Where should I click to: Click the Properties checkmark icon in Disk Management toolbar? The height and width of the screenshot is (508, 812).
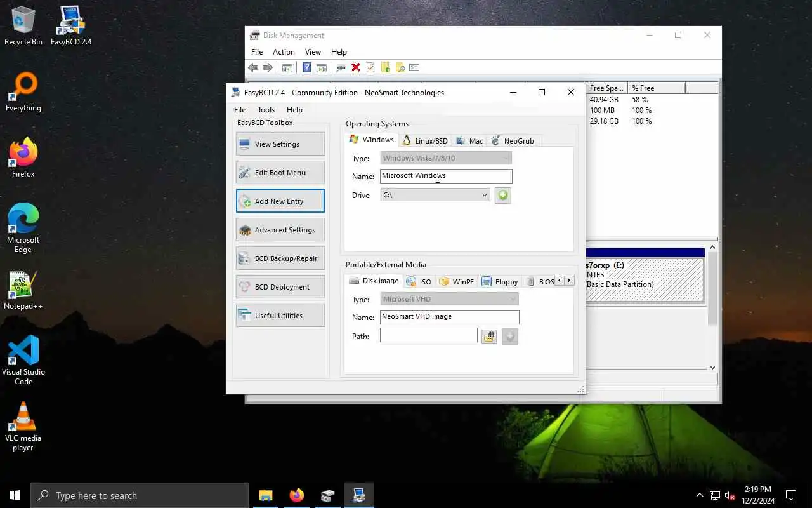coord(370,67)
